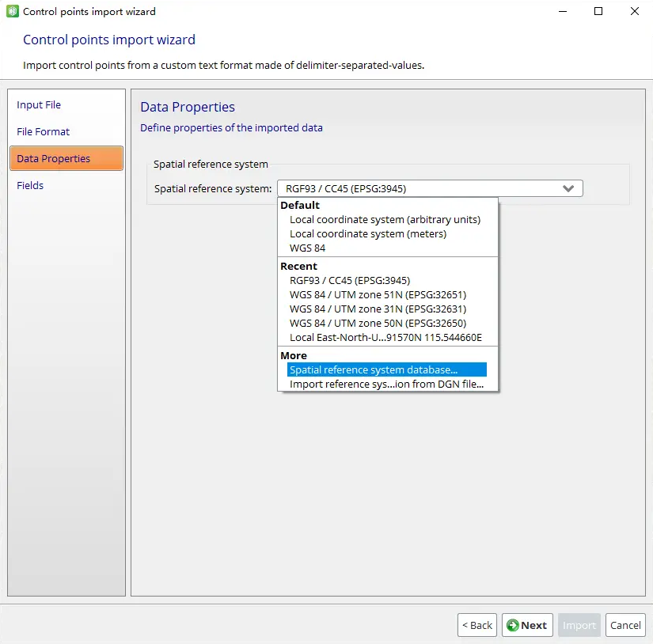The height and width of the screenshot is (644, 653).
Task: Go back with the Back button
Action: click(x=476, y=625)
